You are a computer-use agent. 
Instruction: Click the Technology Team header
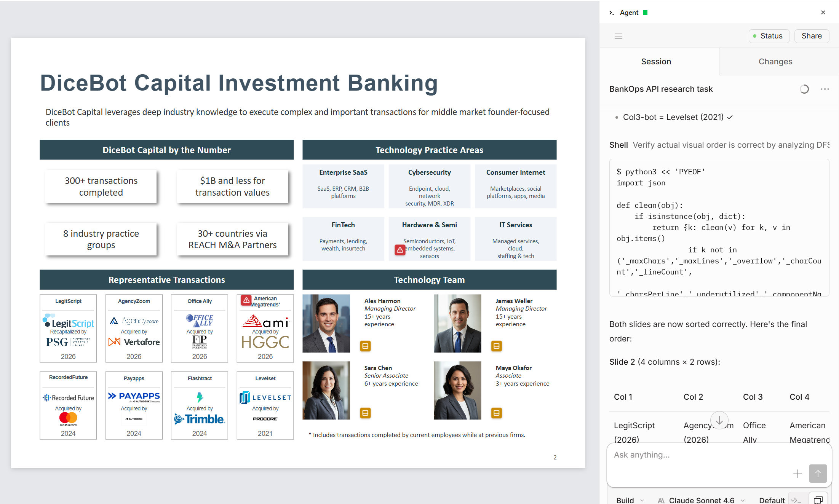coord(430,280)
